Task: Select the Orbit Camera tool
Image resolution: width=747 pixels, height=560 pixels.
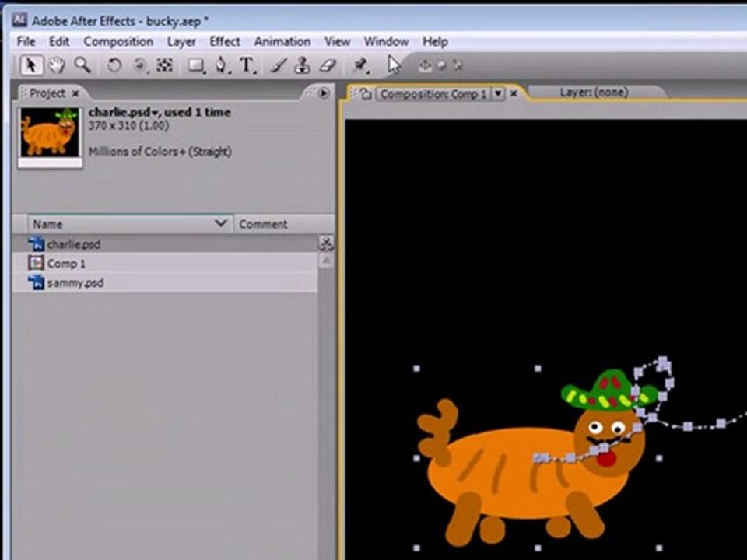Action: (x=139, y=65)
